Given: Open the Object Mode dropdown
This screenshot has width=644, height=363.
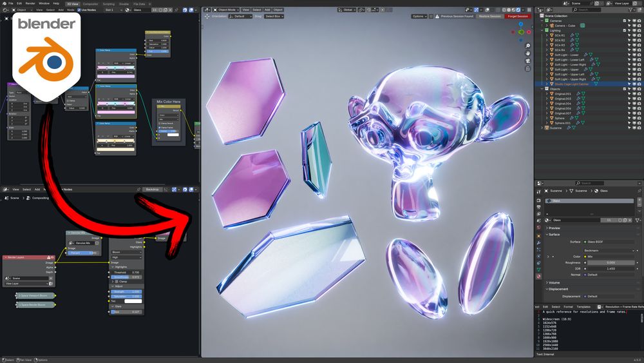Looking at the screenshot, I should [x=226, y=10].
